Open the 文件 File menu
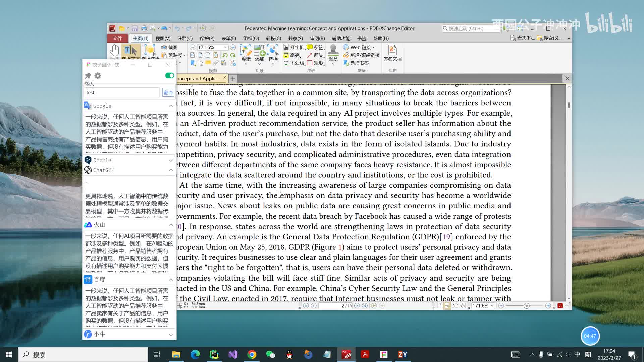644x362 pixels. (x=117, y=38)
